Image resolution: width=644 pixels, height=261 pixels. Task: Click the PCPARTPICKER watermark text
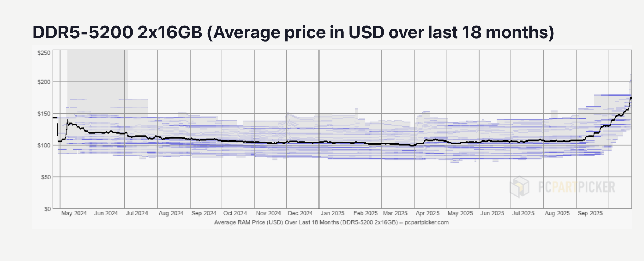576,187
